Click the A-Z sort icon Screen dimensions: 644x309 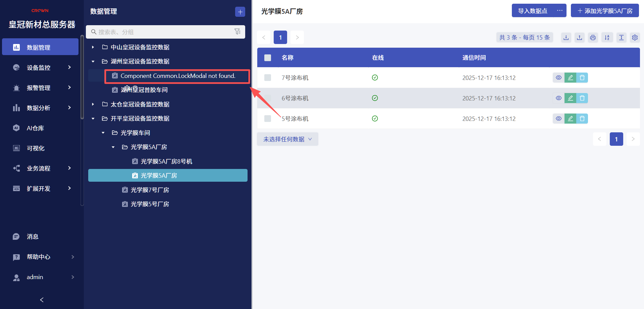pyautogui.click(x=607, y=38)
